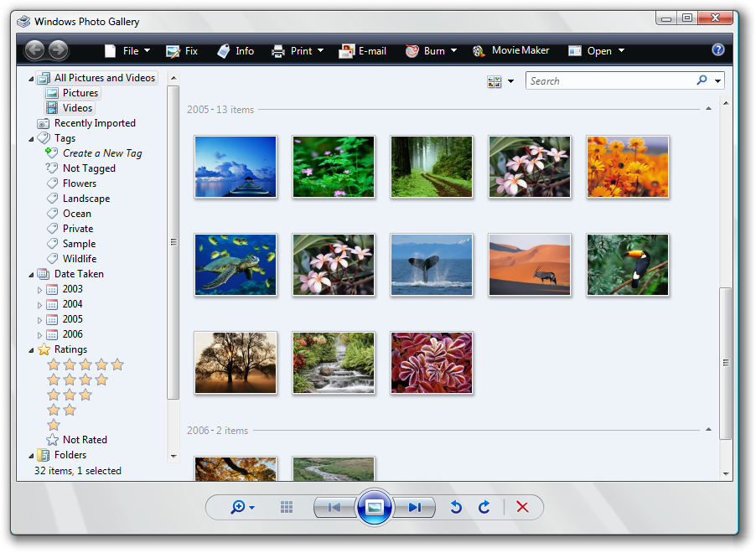This screenshot has height=553, width=756.
Task: Launch Movie Maker from the toolbar
Action: (510, 51)
